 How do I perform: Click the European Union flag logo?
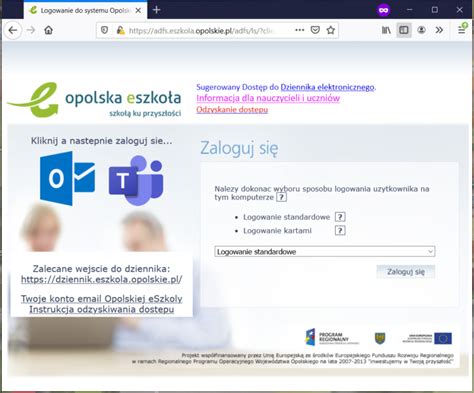point(443,338)
